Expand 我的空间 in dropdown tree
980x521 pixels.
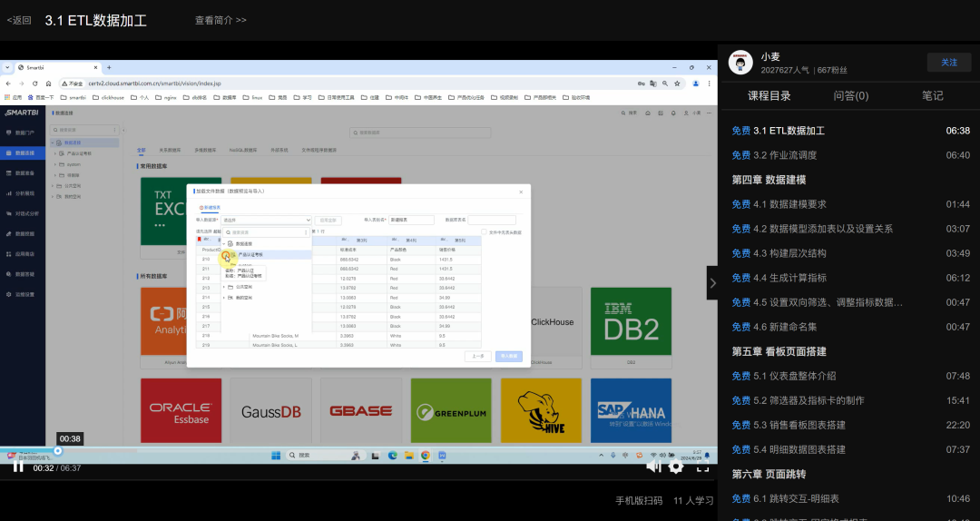click(224, 298)
